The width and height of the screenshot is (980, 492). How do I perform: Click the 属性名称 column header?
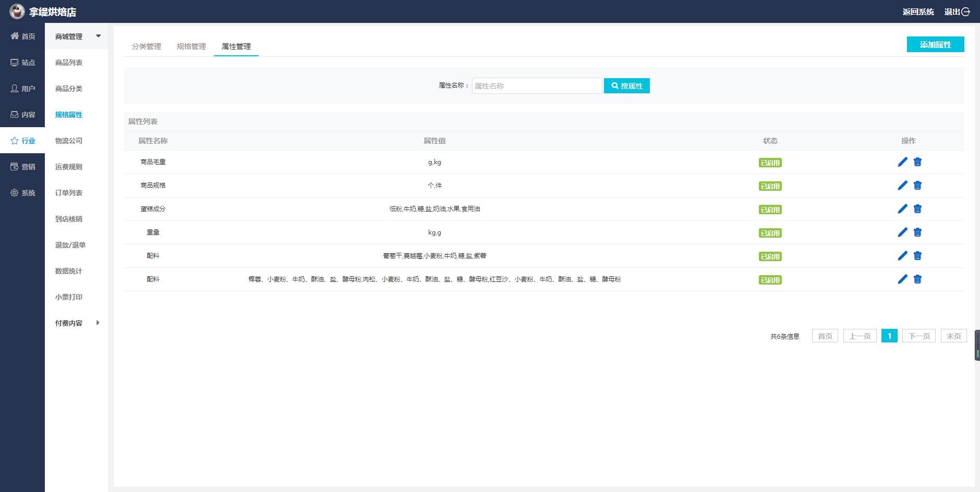pos(153,141)
